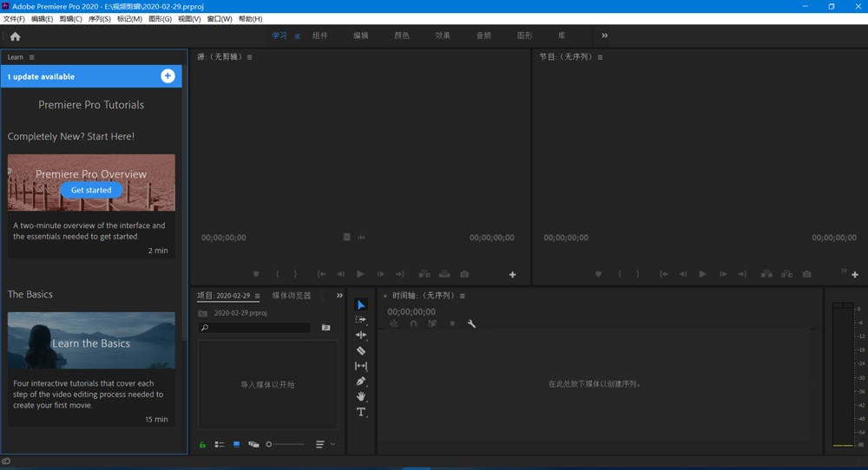Screen dimensions: 868x470
Task: Switch to 颜色 workspace tab
Action: [402, 36]
